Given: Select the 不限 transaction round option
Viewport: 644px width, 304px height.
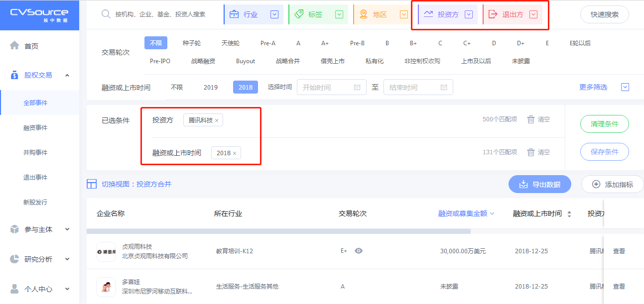Looking at the screenshot, I should (156, 43).
